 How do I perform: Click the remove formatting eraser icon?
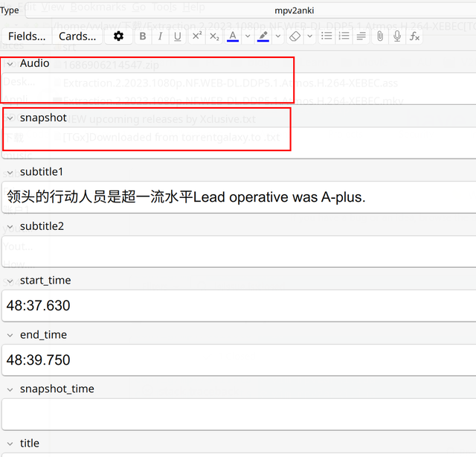[295, 36]
